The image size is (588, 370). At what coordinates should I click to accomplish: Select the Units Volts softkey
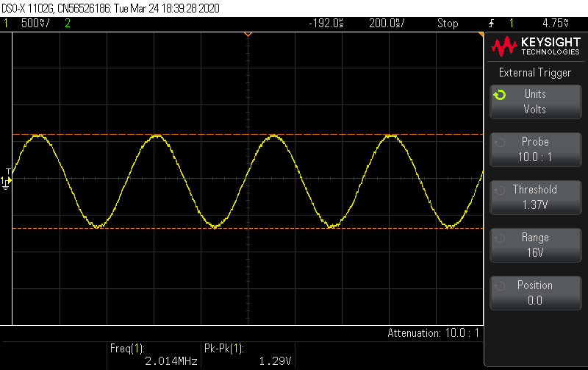tap(536, 102)
